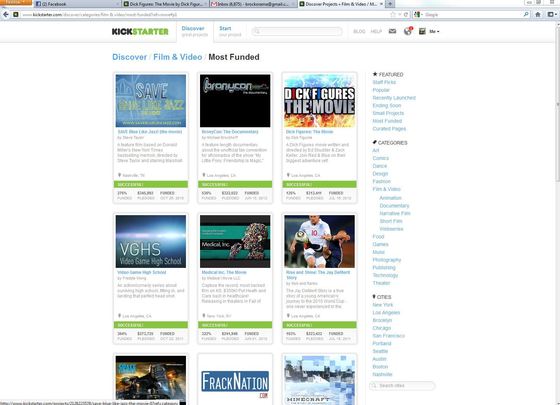The height and width of the screenshot is (405, 560).
Task: Select the Animation subcategory
Action: click(x=390, y=198)
